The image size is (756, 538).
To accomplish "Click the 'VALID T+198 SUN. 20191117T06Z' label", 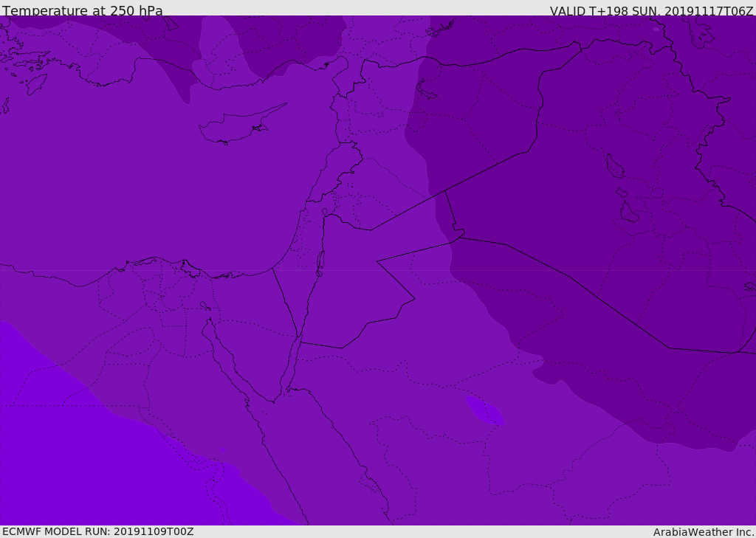I will click(x=651, y=10).
